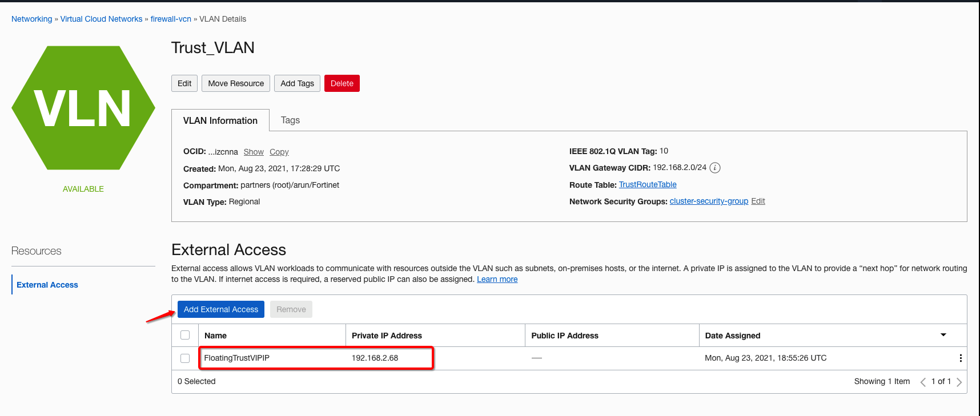Screen dimensions: 980x416
Task: Open Virtual Cloud Networks breadcrumb link
Action: click(x=102, y=19)
